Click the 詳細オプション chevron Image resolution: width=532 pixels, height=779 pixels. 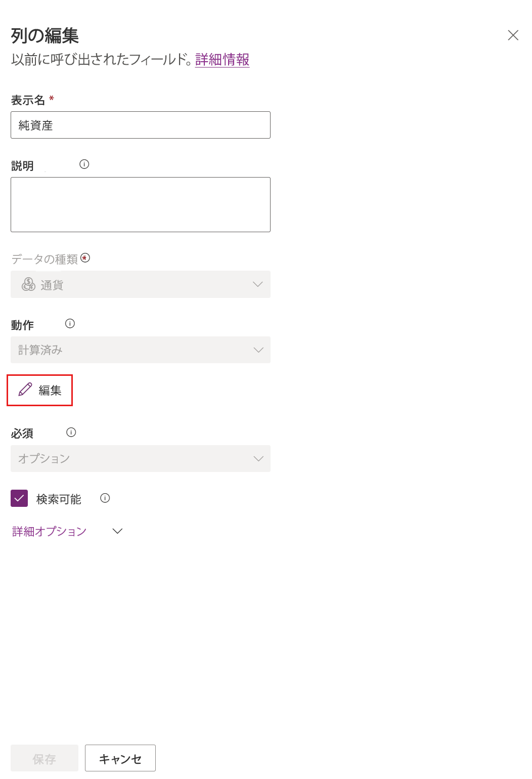[x=117, y=531]
